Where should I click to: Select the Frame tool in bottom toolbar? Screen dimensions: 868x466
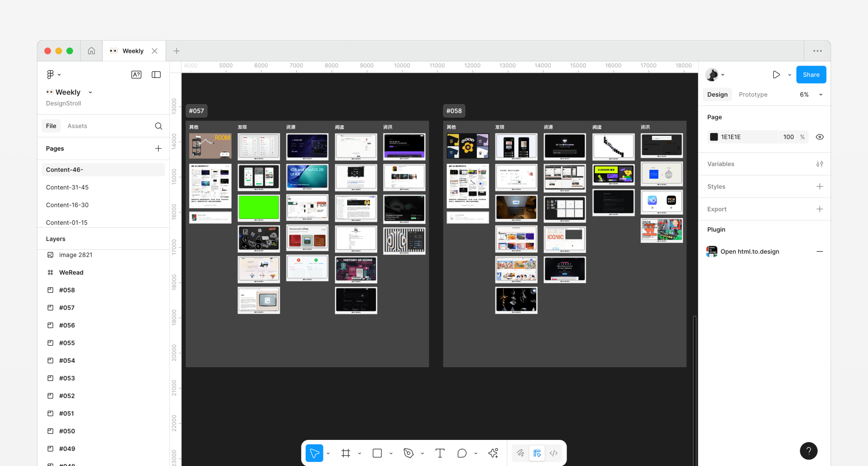point(346,453)
